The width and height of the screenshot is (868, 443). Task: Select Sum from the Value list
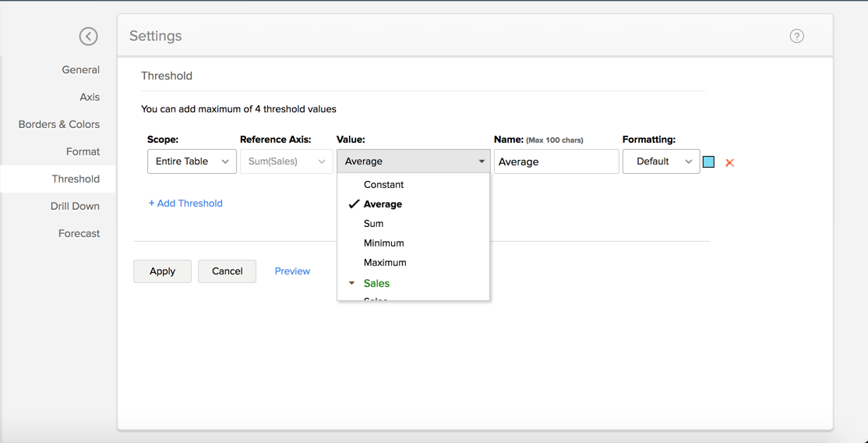[x=373, y=224]
